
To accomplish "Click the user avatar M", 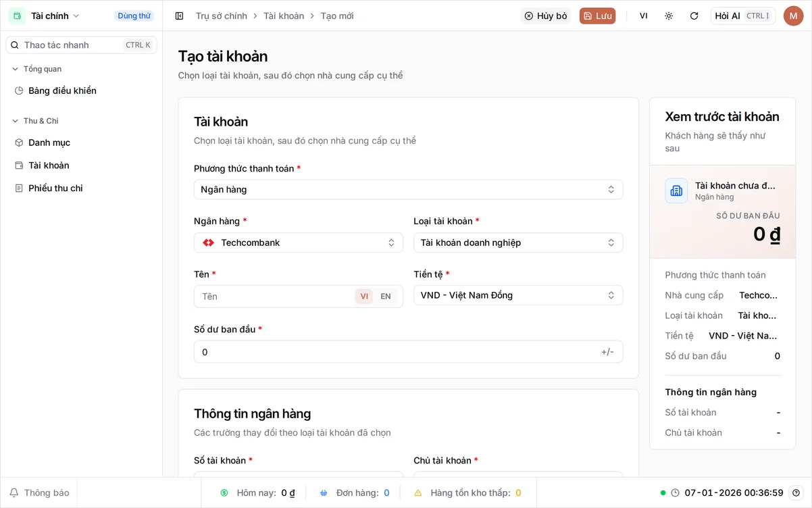I will 793,16.
